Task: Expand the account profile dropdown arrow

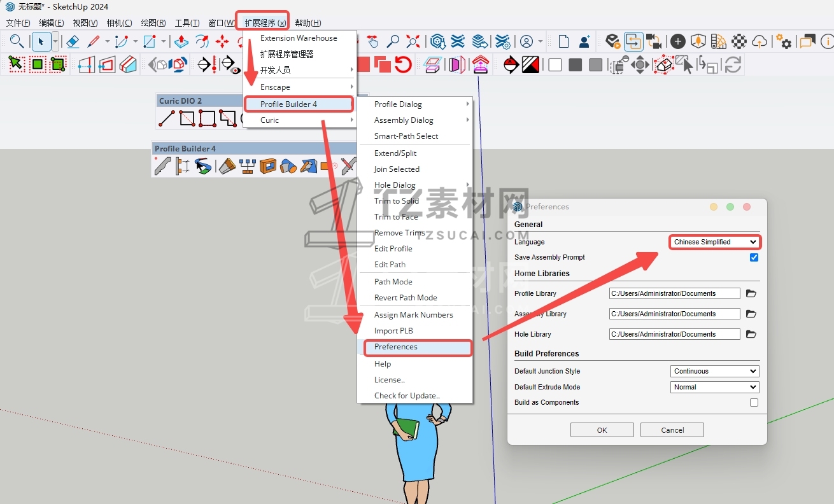Action: point(541,42)
